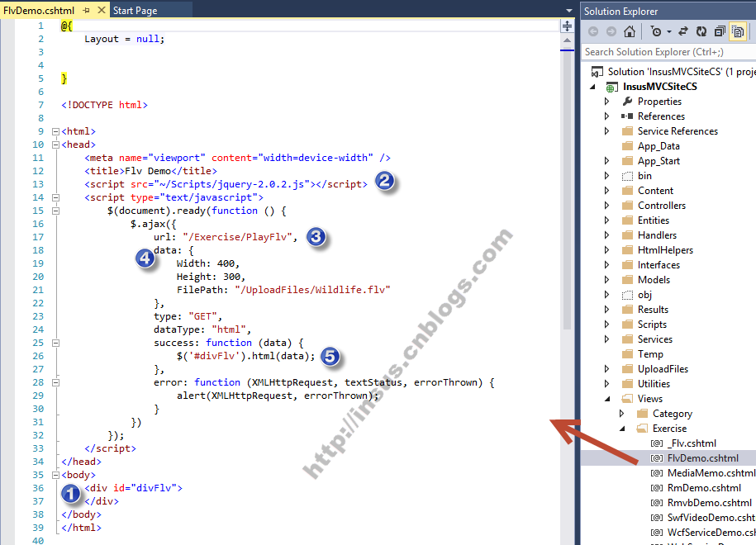Collapse the html tag code block
This screenshot has height=545, width=756.
click(x=55, y=131)
